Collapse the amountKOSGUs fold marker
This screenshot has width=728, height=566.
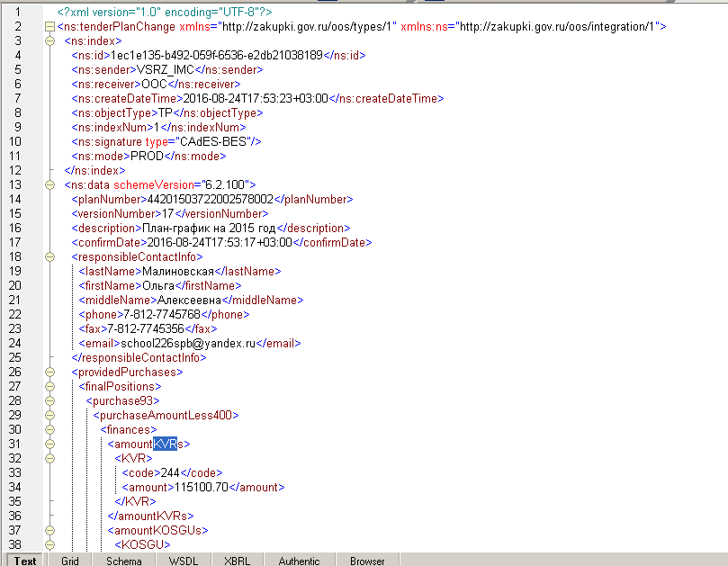tap(49, 531)
